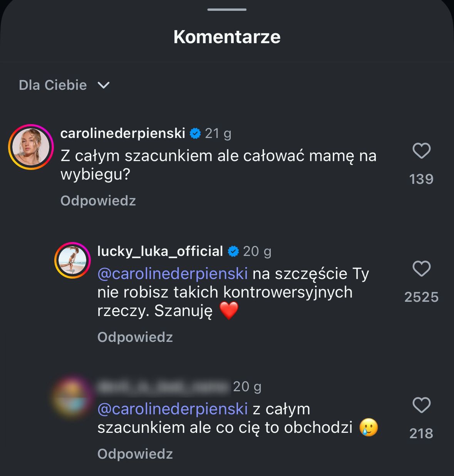Open lucky_luka_official's avatar story ring
The height and width of the screenshot is (476, 454).
(x=72, y=260)
